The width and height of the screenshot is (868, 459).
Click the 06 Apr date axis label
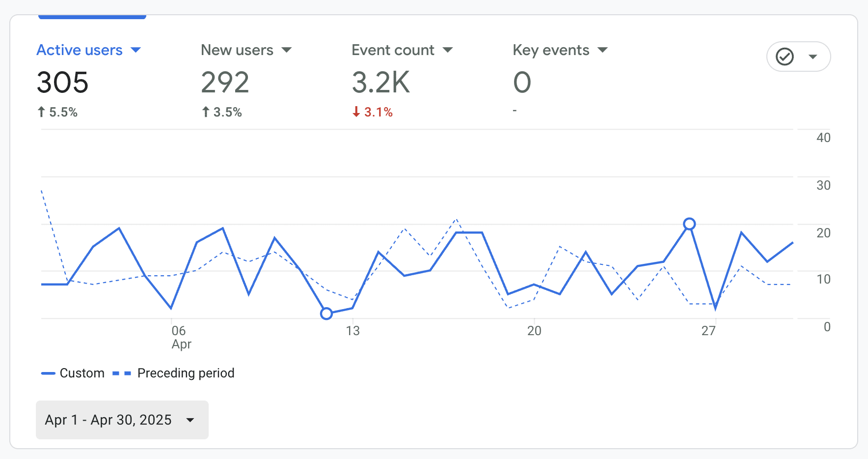click(181, 337)
